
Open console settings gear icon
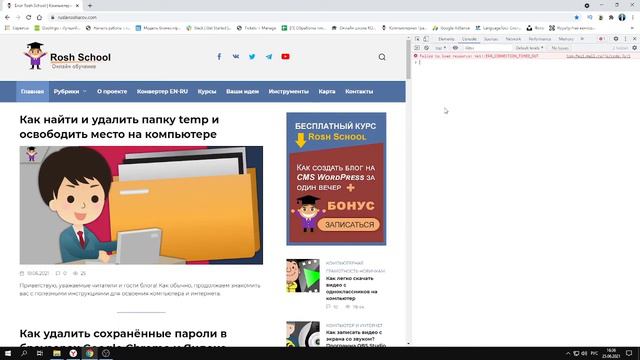coord(634,48)
